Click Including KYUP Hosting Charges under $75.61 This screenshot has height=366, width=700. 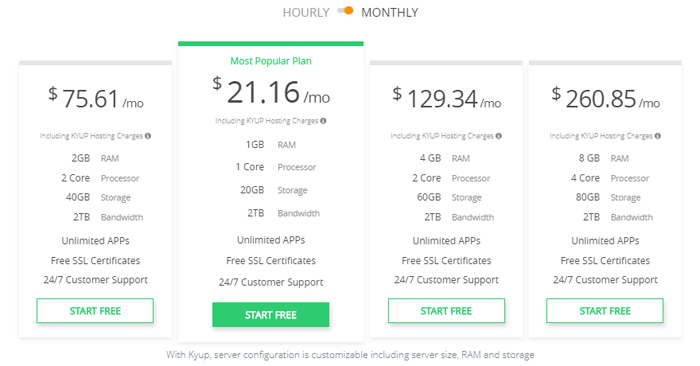91,136
